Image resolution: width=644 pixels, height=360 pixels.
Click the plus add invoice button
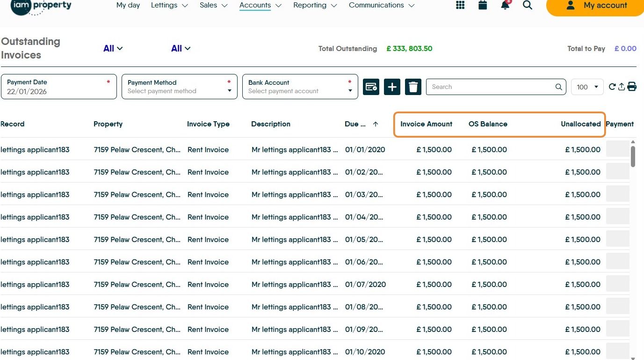(x=392, y=87)
